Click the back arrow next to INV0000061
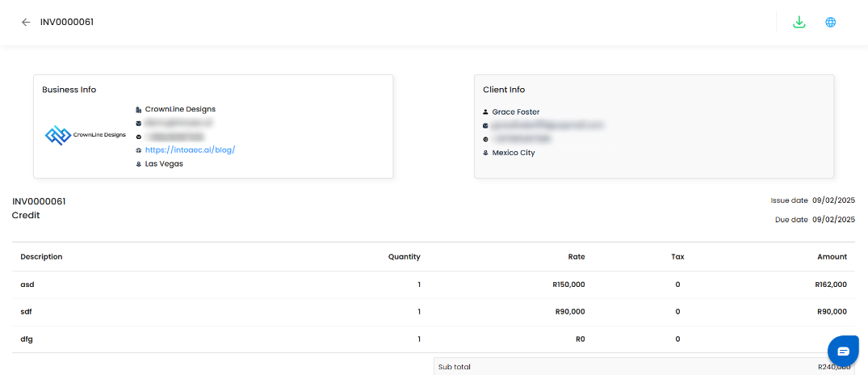Screen dimensions: 868x375 pos(26,23)
